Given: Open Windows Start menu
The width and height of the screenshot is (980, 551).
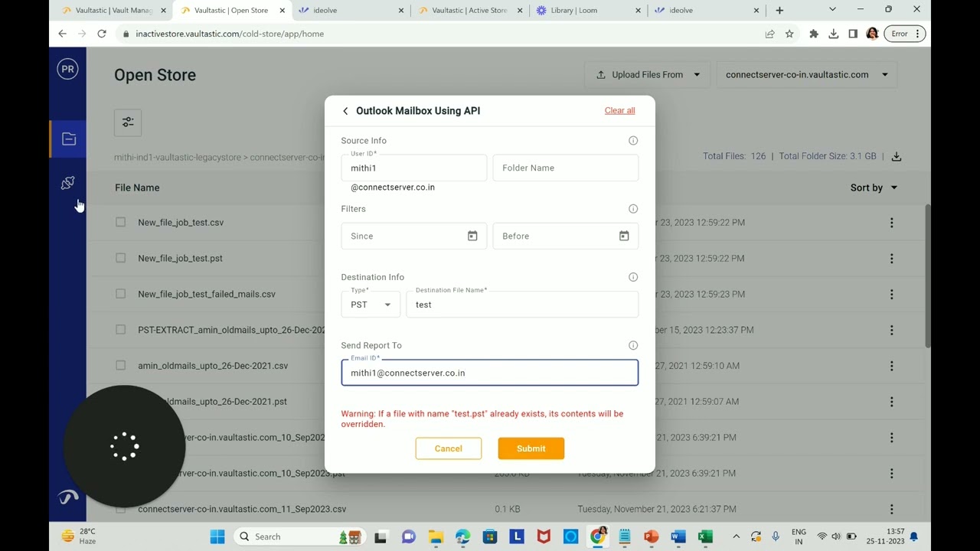Looking at the screenshot, I should pyautogui.click(x=217, y=536).
